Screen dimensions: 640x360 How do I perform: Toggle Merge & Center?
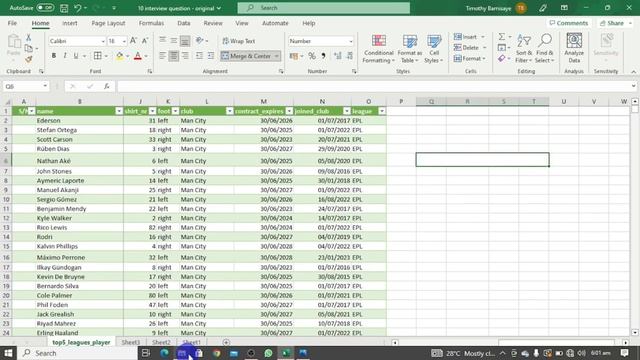[x=246, y=56]
